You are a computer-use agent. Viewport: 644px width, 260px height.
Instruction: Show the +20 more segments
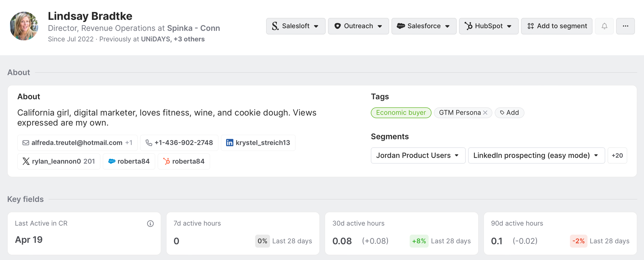[617, 155]
